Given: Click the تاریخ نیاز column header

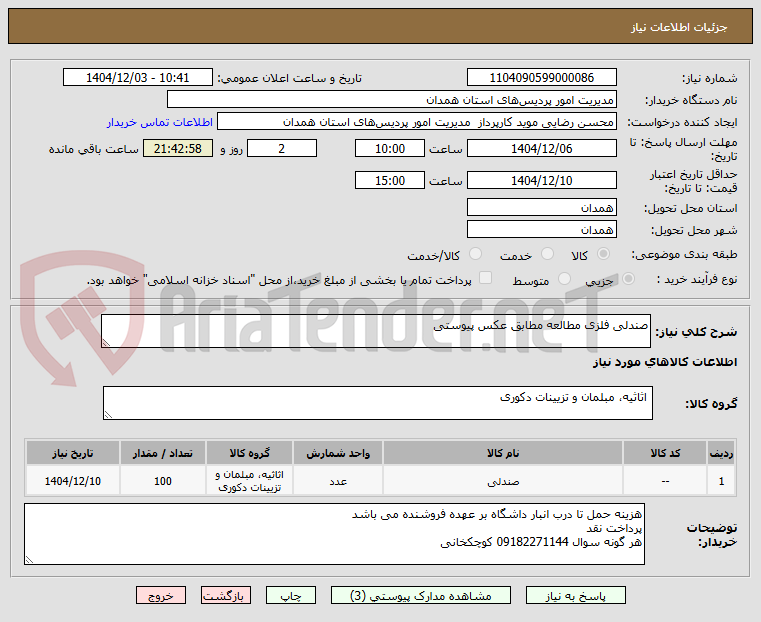Looking at the screenshot, I should coord(73,453).
